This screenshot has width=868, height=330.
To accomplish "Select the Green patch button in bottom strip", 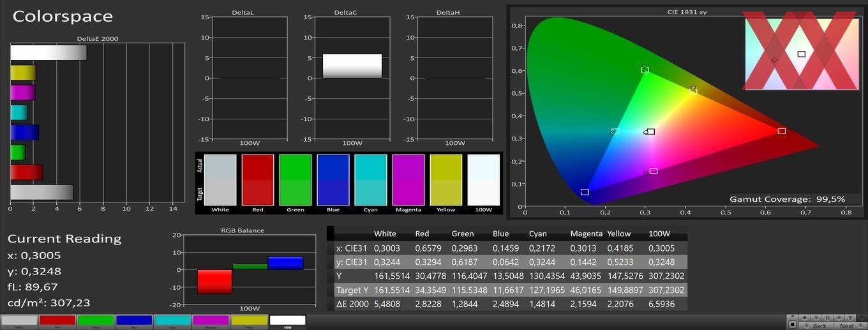I will pyautogui.click(x=96, y=321).
